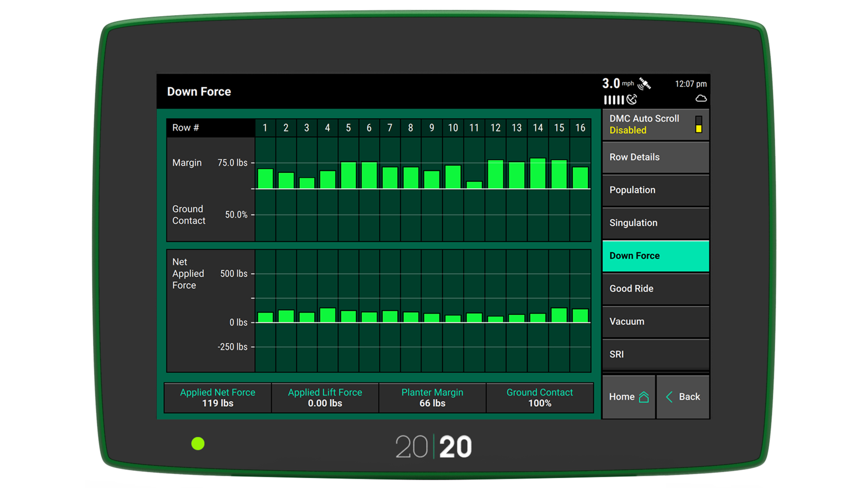Tap the satellite dish icon beside signal bars
Screen dimensions: 868x488
[x=631, y=100]
